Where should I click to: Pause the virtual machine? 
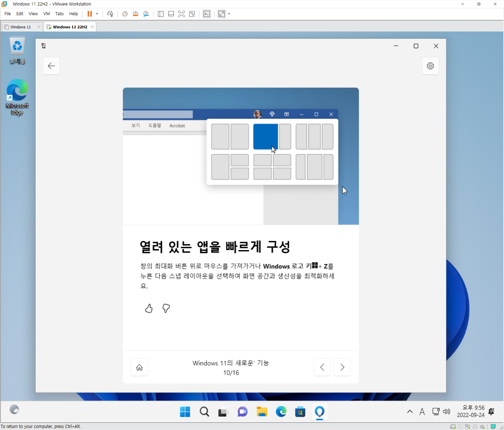(x=90, y=14)
